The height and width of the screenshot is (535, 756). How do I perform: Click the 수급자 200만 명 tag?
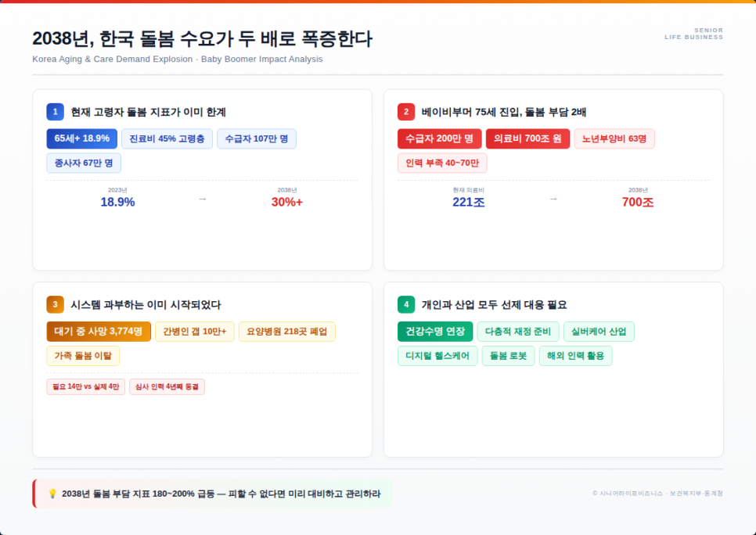point(440,138)
